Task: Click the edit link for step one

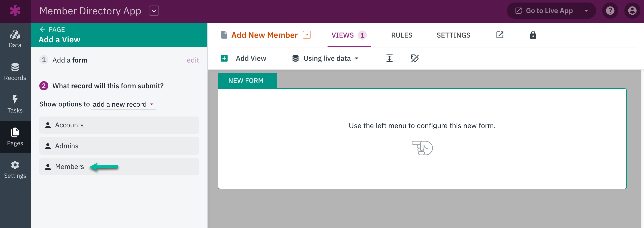Action: click(193, 60)
